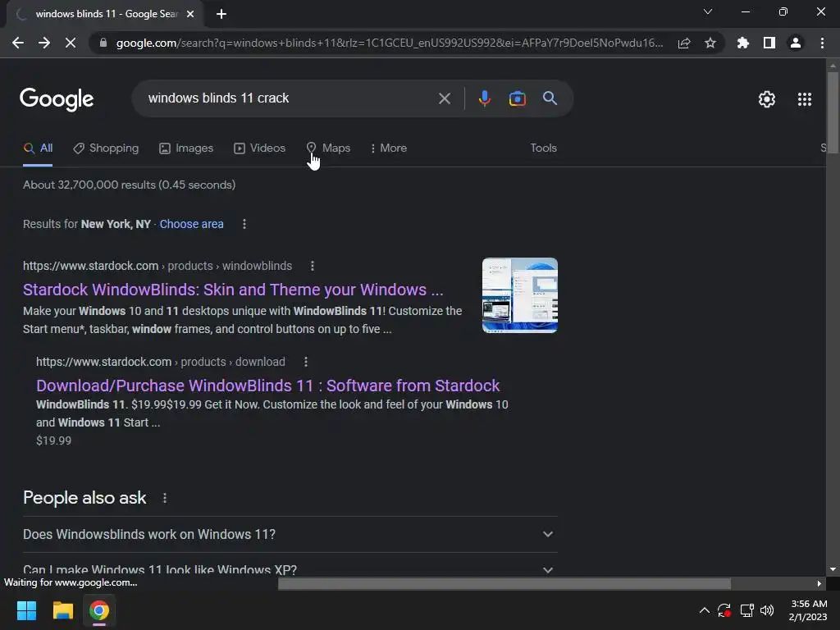Close the 'windows blinds 11' tab
The height and width of the screenshot is (630, 840).
coord(190,15)
